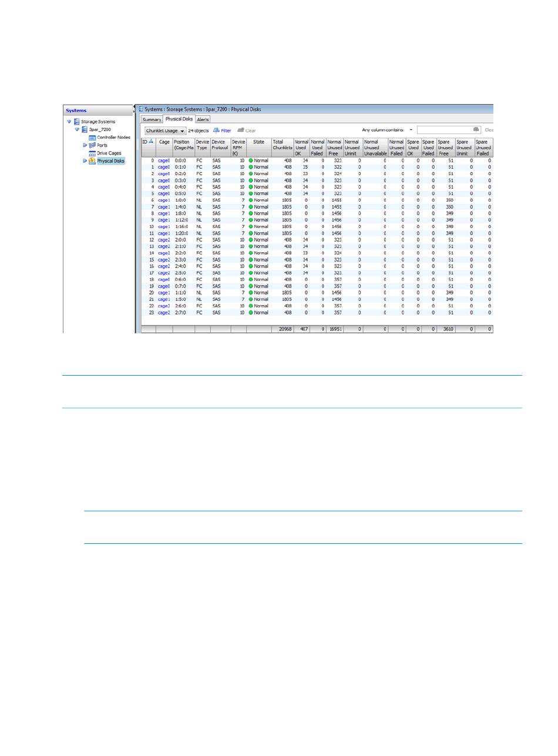Screen dimensions: 558x756
Task: Click Normal Used OK total 407
Action: (x=303, y=330)
